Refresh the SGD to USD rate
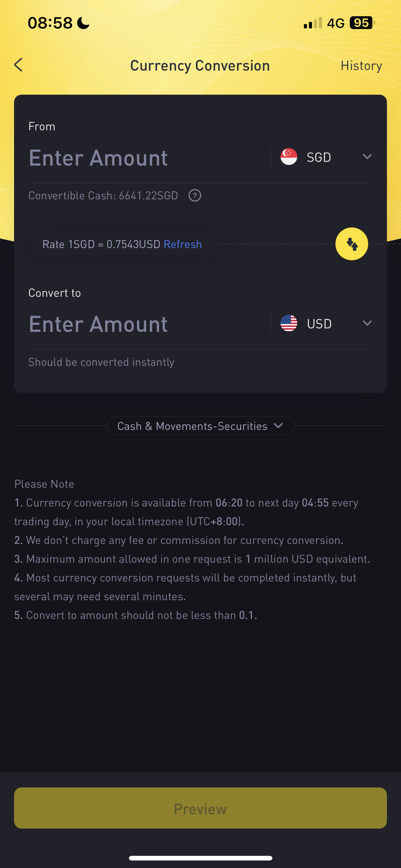The height and width of the screenshot is (868, 401). tap(182, 244)
